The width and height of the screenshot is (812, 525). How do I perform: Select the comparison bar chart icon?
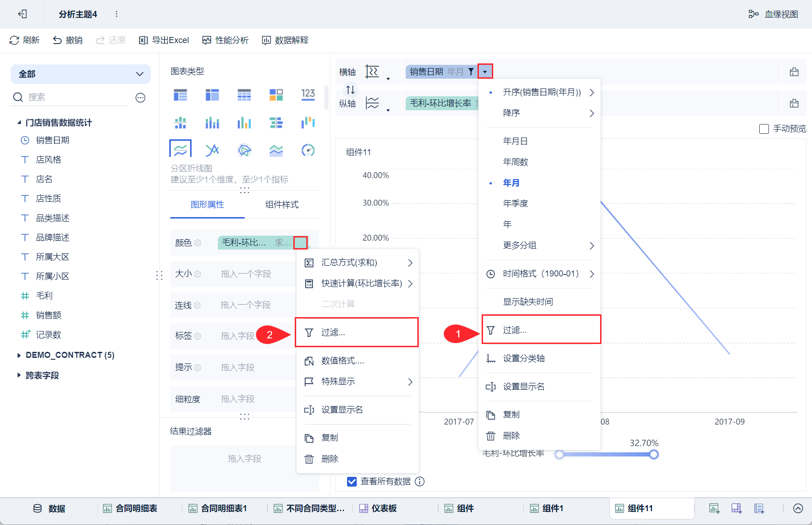coord(276,123)
